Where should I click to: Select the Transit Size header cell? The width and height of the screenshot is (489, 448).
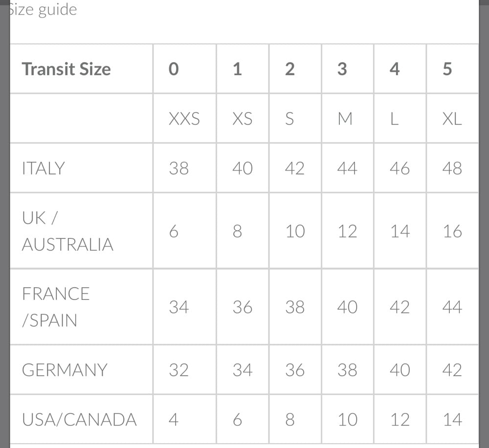point(66,69)
